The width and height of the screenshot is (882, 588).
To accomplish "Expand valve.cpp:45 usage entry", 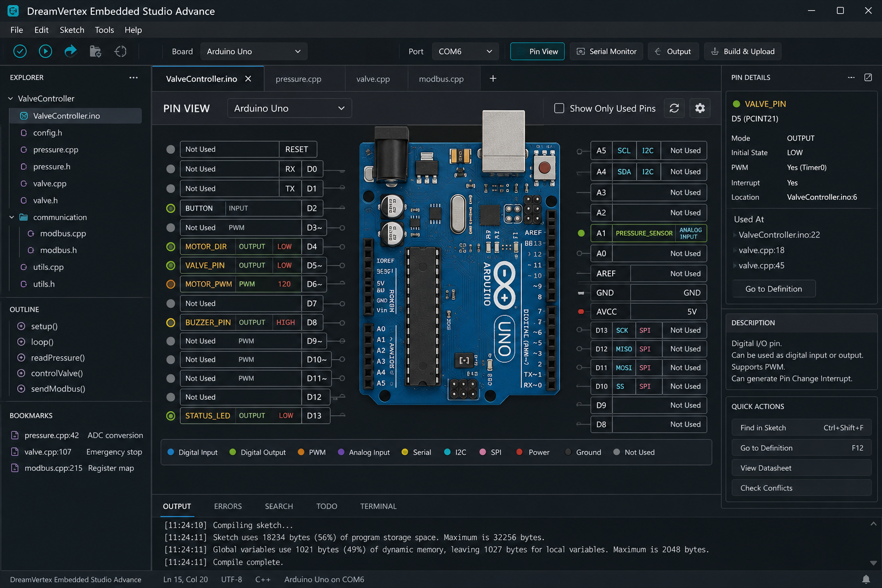I will [x=735, y=265].
